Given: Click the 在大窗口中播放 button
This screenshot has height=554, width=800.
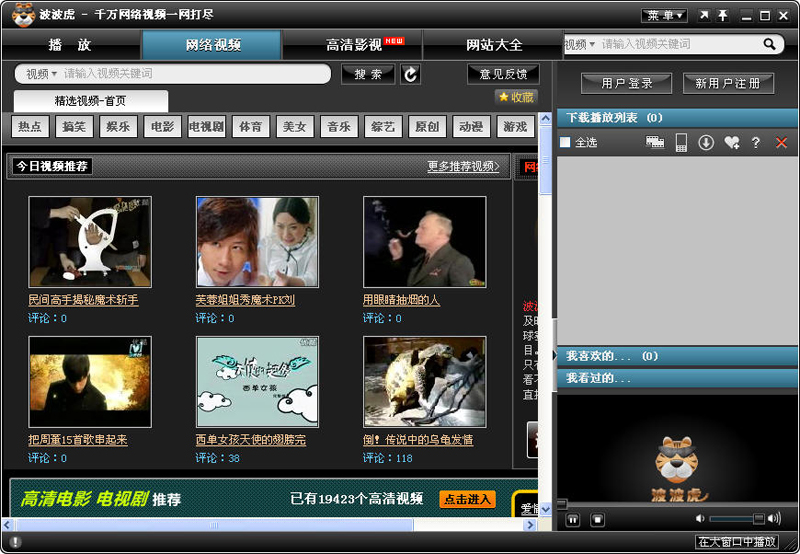Looking at the screenshot, I should click(737, 542).
